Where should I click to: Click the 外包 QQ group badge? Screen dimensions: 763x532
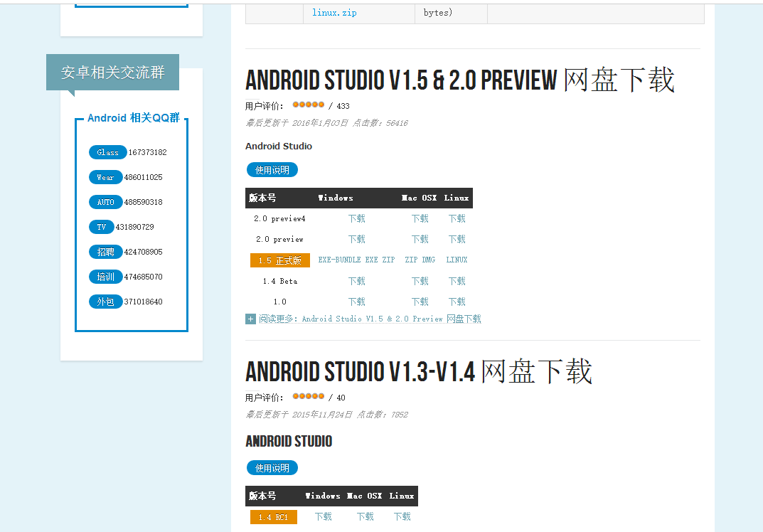click(x=105, y=302)
